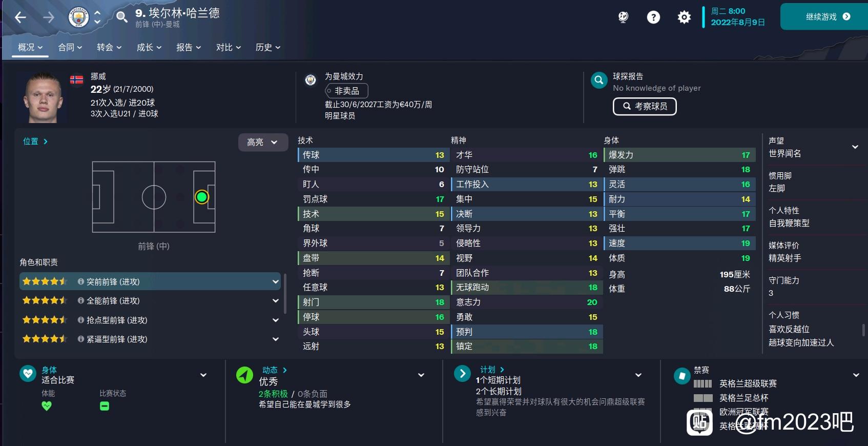Image resolution: width=868 pixels, height=446 pixels.
Task: Open the 合同 tab menu
Action: point(70,47)
